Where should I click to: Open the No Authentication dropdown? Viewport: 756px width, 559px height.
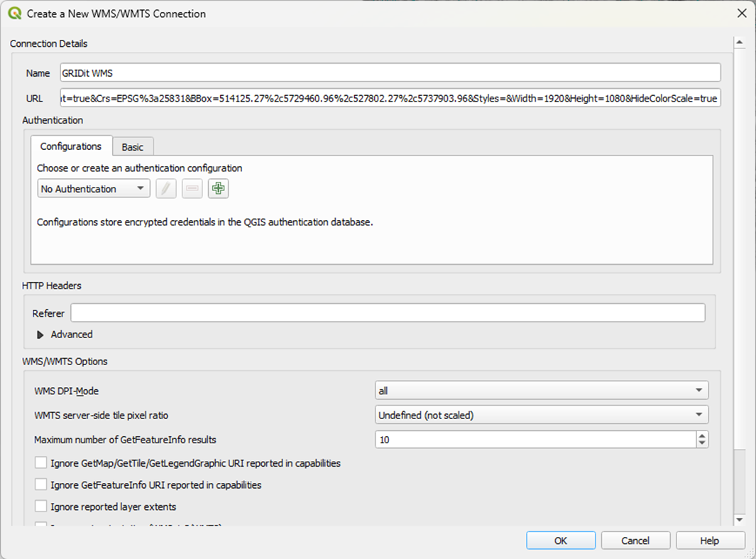(94, 189)
